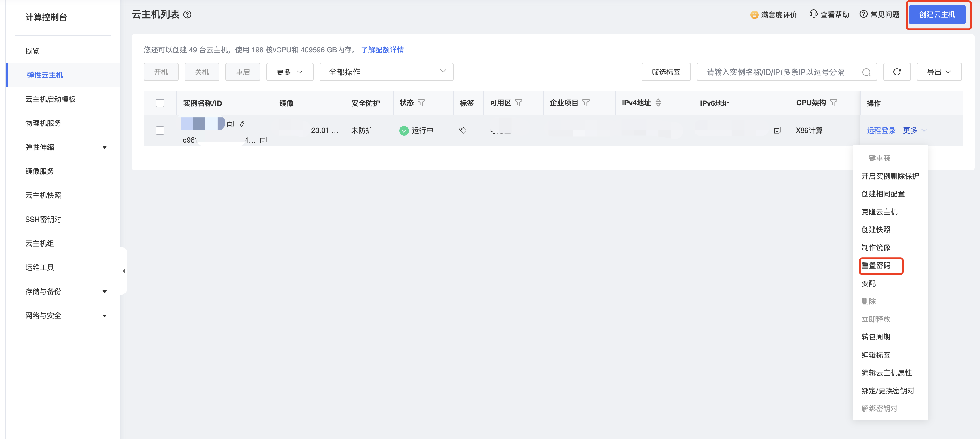Select 重置密码 from the menu
Image resolution: width=980 pixels, height=439 pixels.
click(x=876, y=266)
